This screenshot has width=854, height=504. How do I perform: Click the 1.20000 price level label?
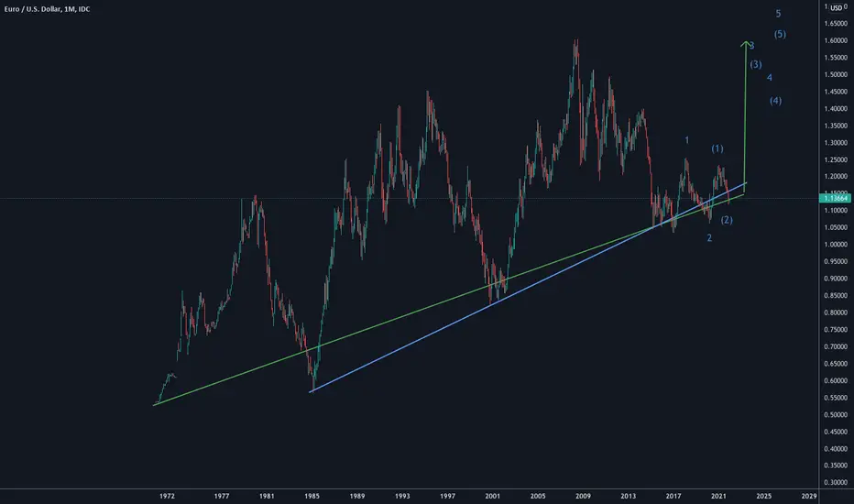point(836,177)
